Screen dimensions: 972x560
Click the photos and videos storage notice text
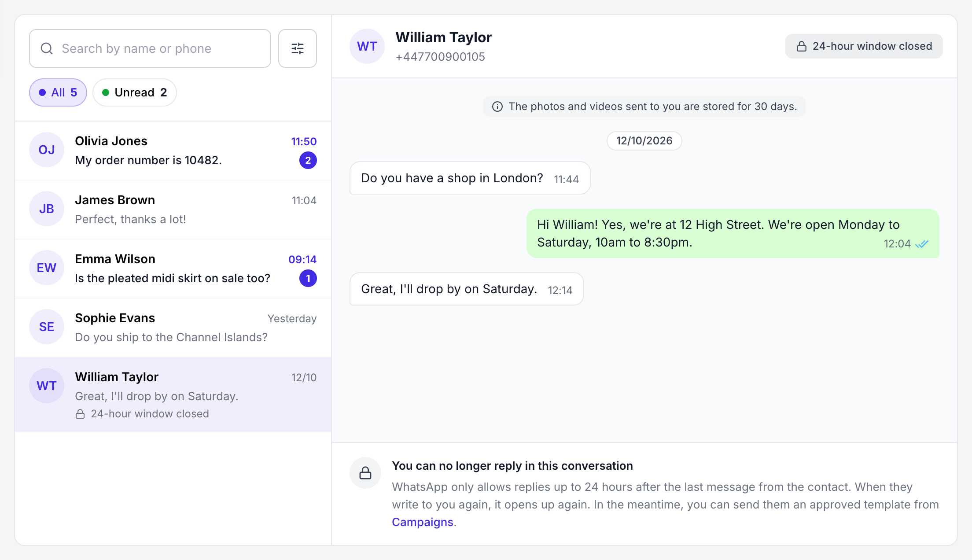point(653,107)
